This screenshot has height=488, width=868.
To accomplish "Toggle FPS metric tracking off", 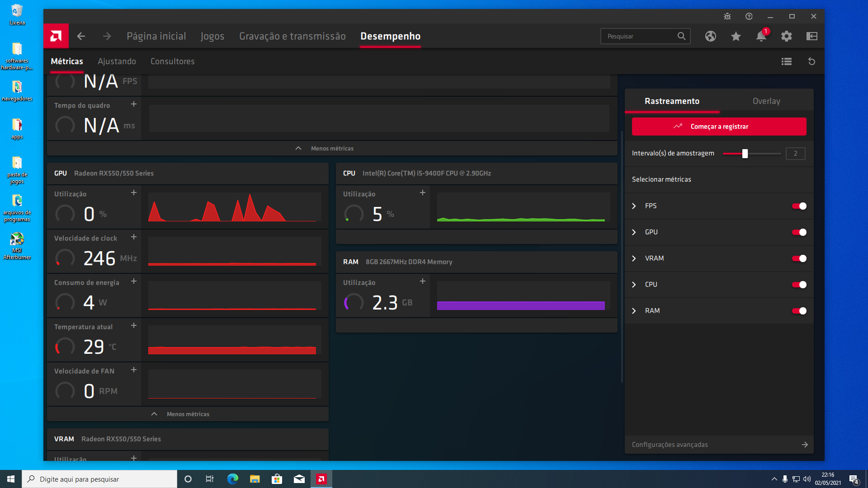I will pos(799,206).
